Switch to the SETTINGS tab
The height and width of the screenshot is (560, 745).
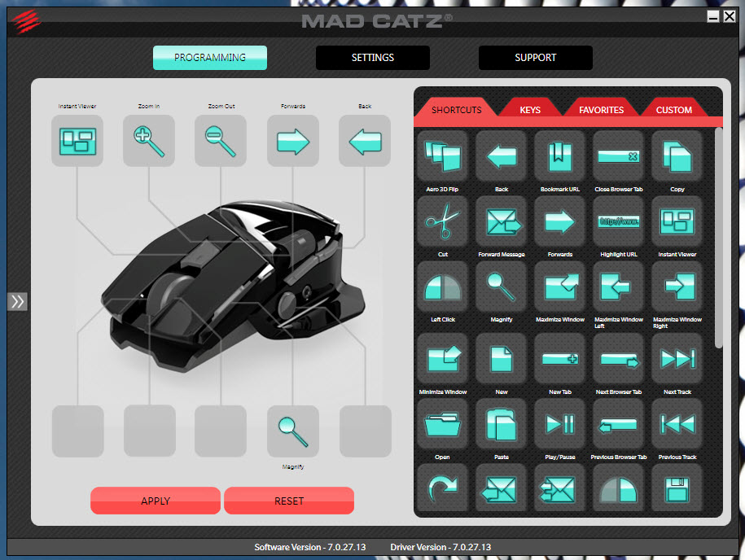point(373,58)
